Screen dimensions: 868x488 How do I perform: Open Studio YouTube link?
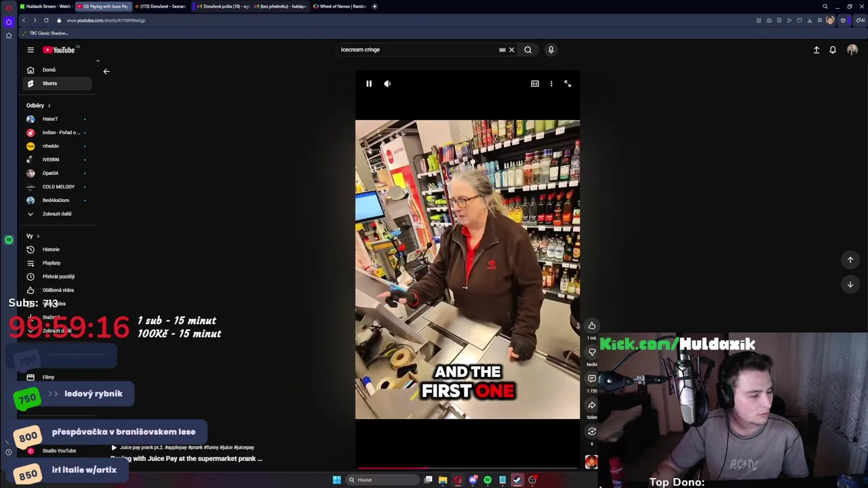click(57, 451)
